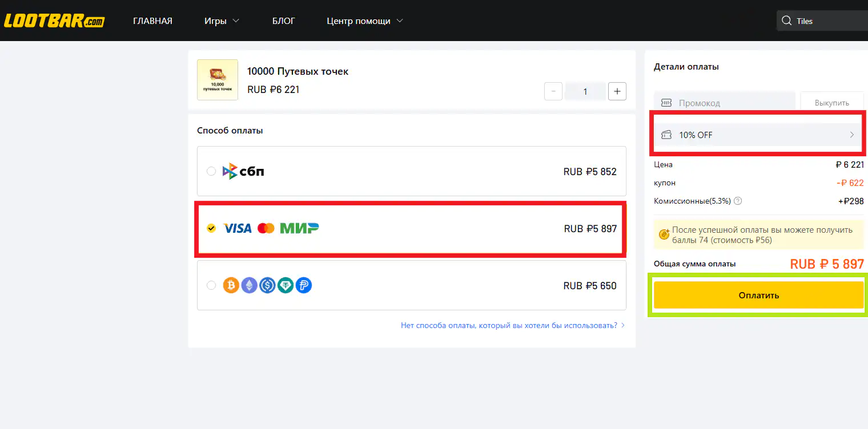Click the orange total RUB ₽ 5 897

[827, 264]
